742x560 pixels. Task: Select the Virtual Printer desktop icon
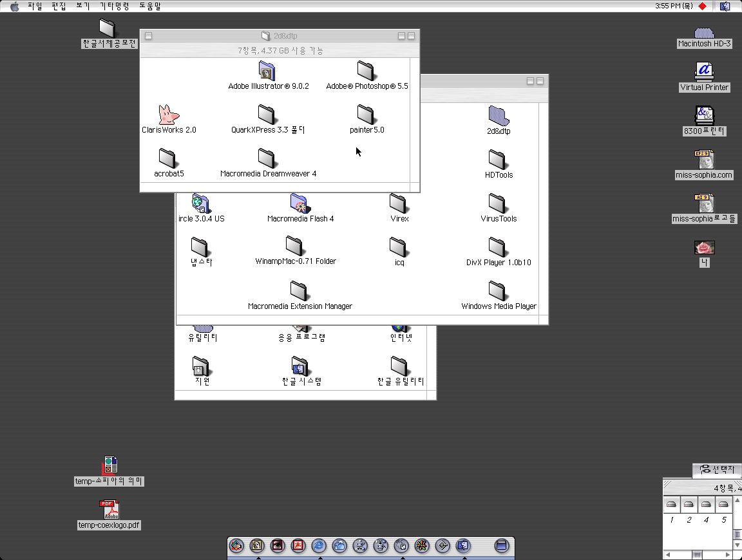(704, 71)
